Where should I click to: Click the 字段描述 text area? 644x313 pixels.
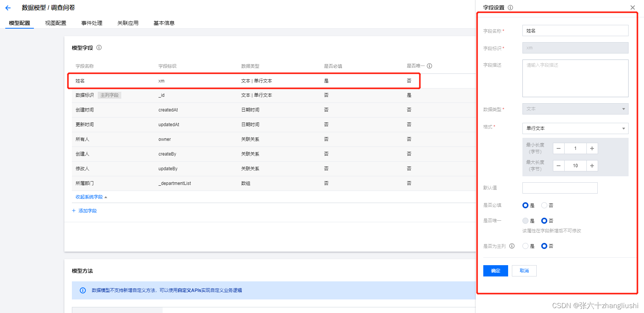[575, 78]
